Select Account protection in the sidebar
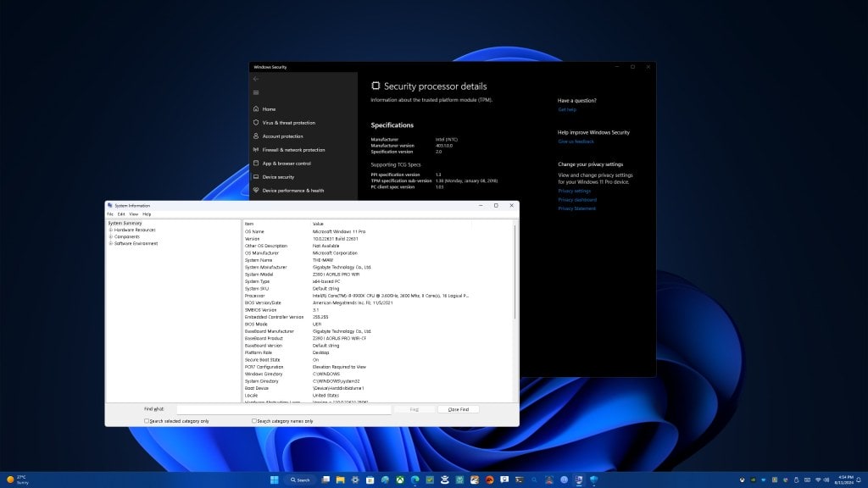The height and width of the screenshot is (488, 868). pos(282,136)
